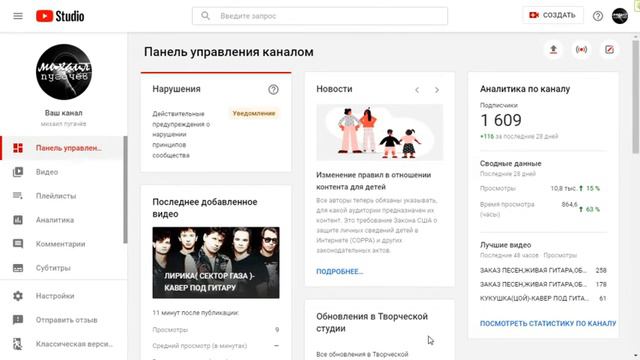Click the analytics bar-chart icon in sidebar
The width and height of the screenshot is (640, 360).
[x=18, y=220]
